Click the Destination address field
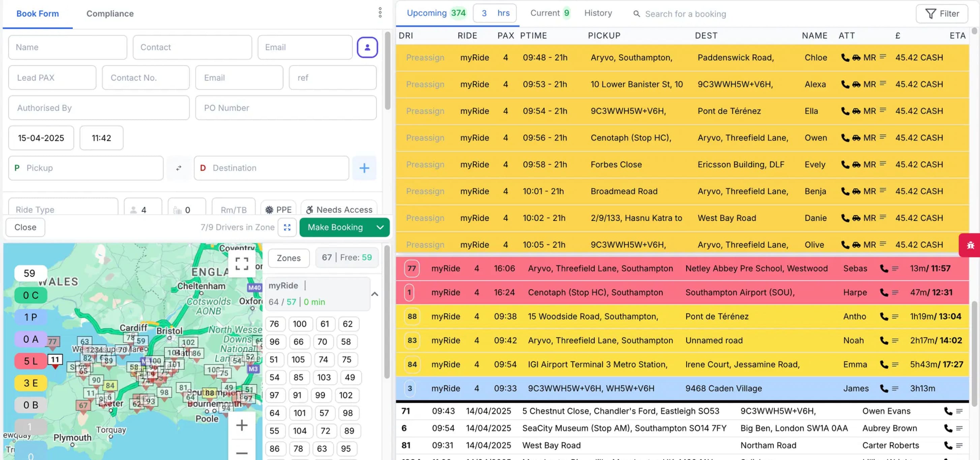The width and height of the screenshot is (980, 460). pos(271,168)
